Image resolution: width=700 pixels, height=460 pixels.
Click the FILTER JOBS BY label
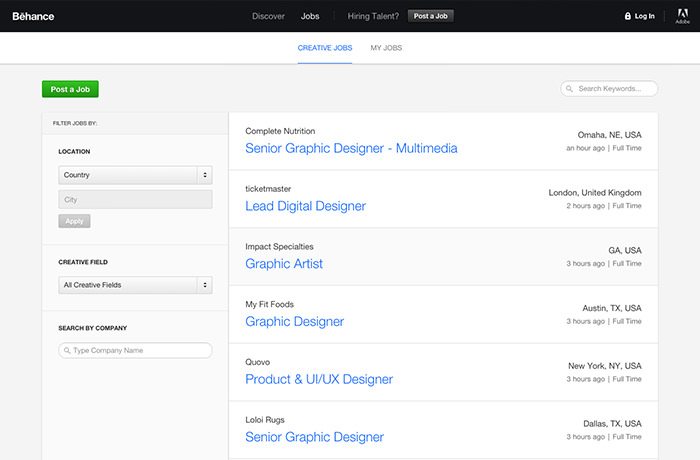pyautogui.click(x=75, y=123)
